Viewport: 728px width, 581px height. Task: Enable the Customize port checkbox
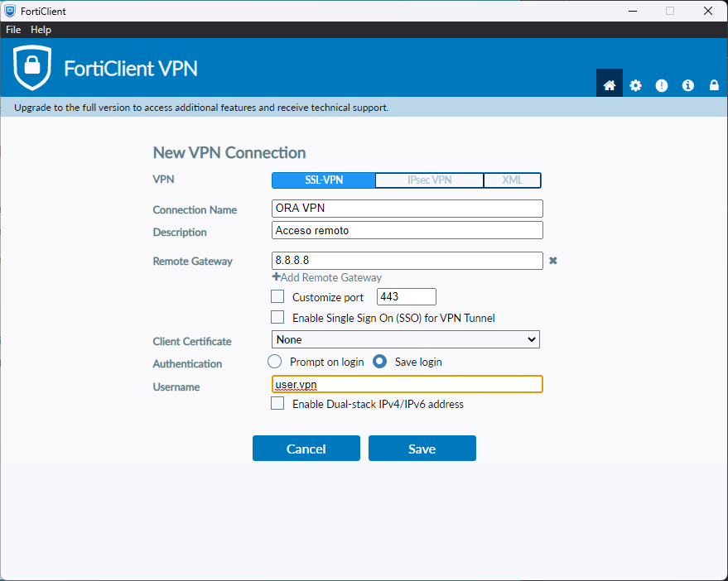coord(277,296)
